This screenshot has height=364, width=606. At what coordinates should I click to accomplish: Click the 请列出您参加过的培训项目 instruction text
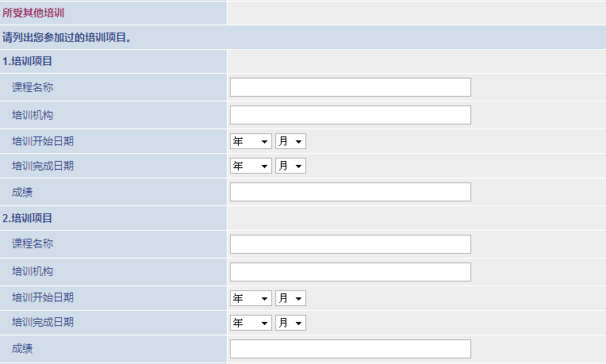tap(67, 37)
